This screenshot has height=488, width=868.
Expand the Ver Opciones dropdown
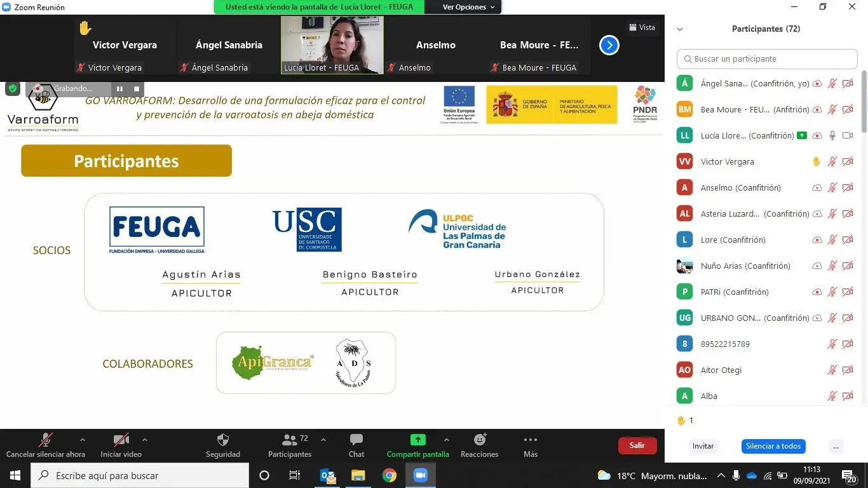click(468, 7)
